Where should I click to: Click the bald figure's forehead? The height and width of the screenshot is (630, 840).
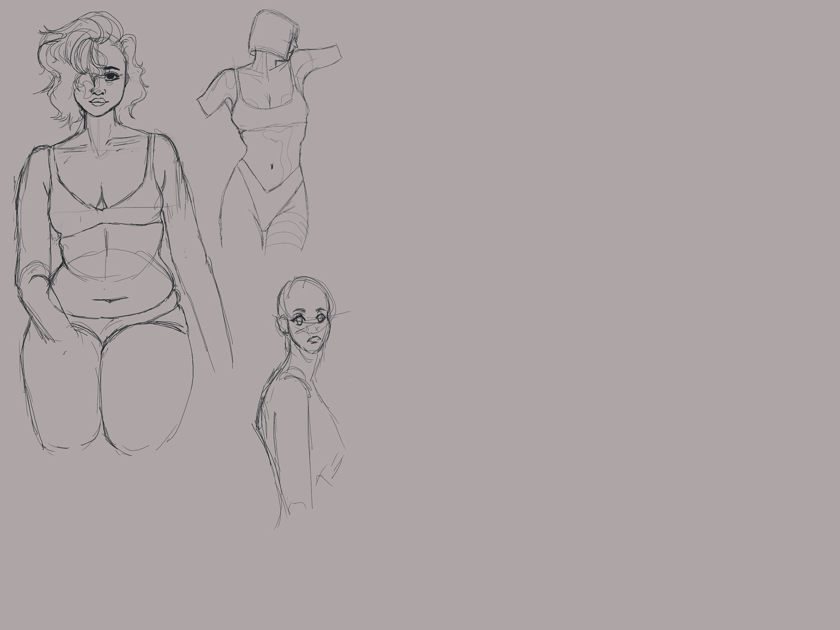pyautogui.click(x=306, y=298)
